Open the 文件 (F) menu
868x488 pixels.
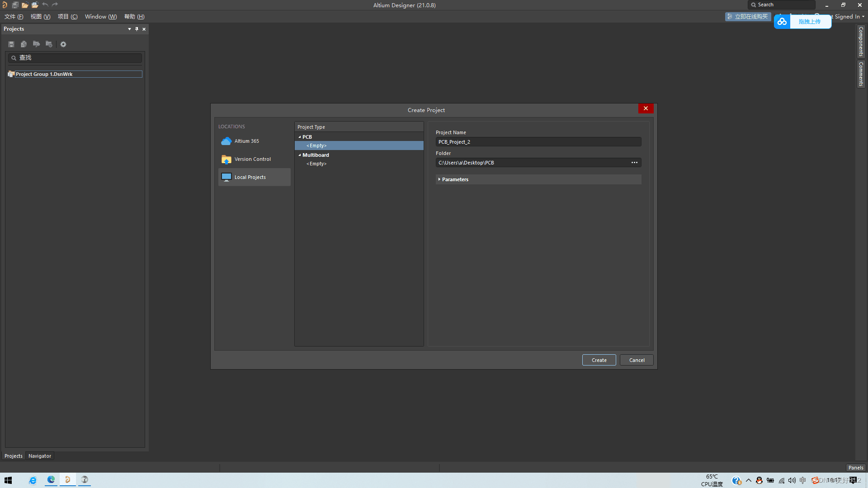(14, 17)
